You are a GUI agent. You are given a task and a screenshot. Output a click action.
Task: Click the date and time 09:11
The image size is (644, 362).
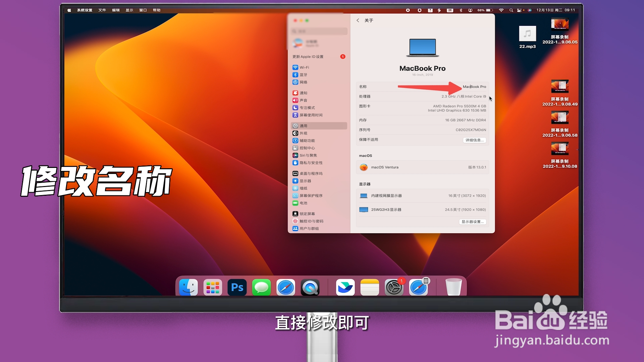[x=555, y=10]
